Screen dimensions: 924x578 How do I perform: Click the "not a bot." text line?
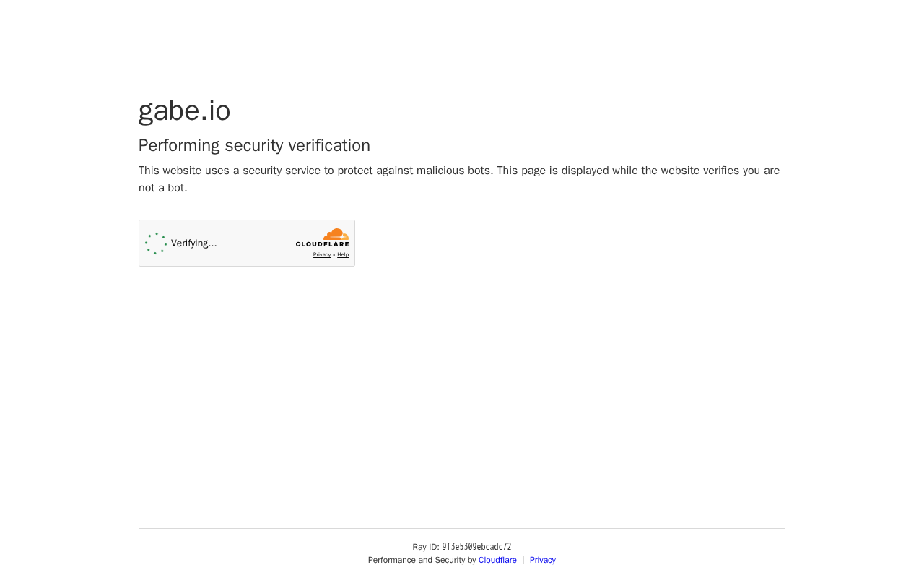163,188
